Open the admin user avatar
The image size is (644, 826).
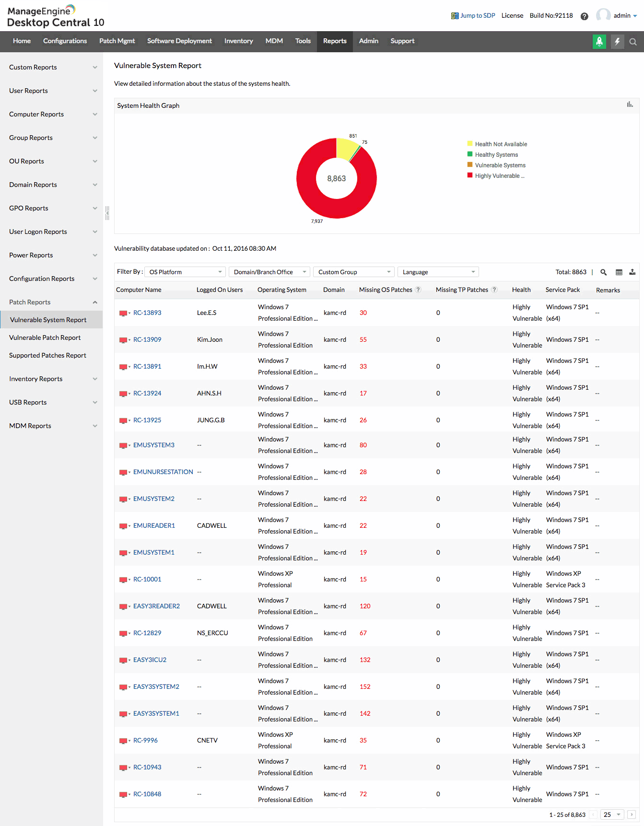click(603, 15)
